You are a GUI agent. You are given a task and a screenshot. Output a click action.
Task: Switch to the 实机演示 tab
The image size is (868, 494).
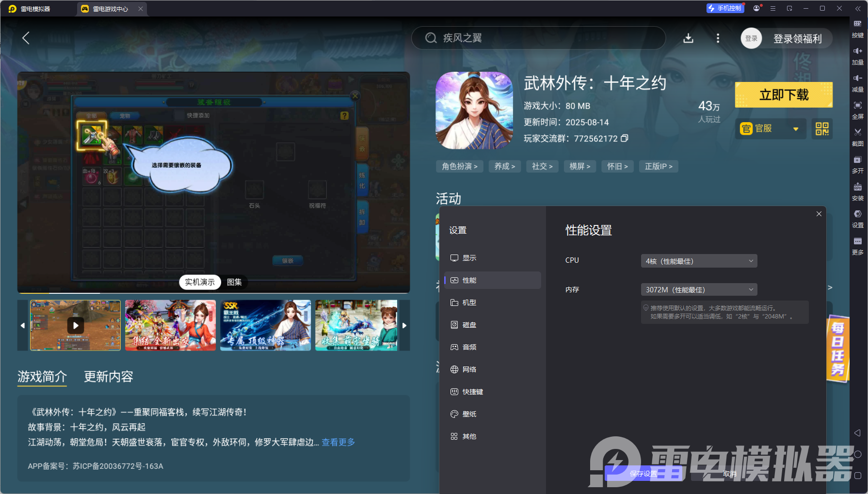coord(200,282)
